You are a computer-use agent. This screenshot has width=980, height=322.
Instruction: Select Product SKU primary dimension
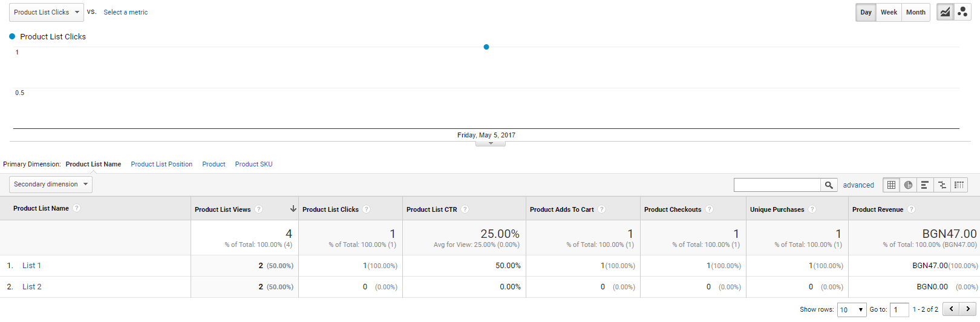click(x=253, y=164)
